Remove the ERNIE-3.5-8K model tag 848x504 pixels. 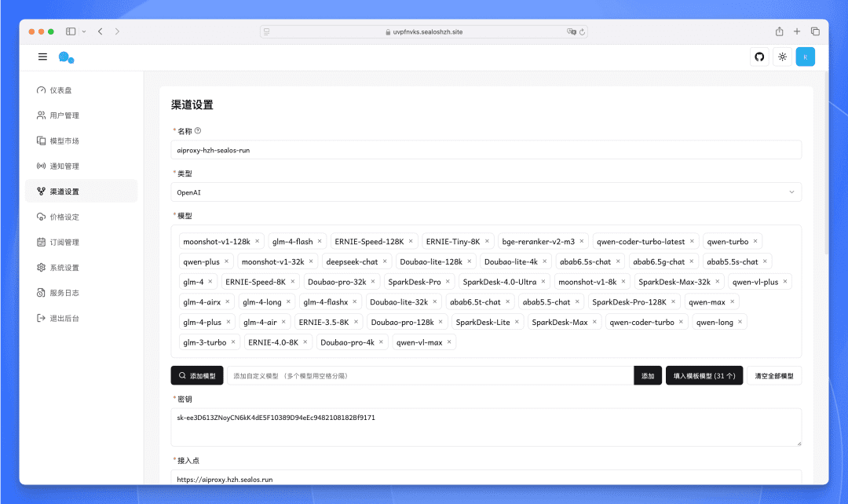(356, 322)
